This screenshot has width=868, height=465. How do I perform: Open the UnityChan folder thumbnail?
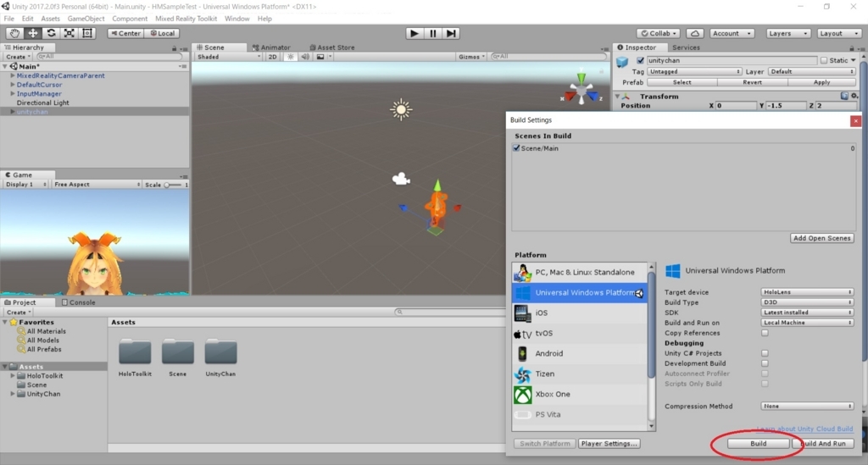220,352
